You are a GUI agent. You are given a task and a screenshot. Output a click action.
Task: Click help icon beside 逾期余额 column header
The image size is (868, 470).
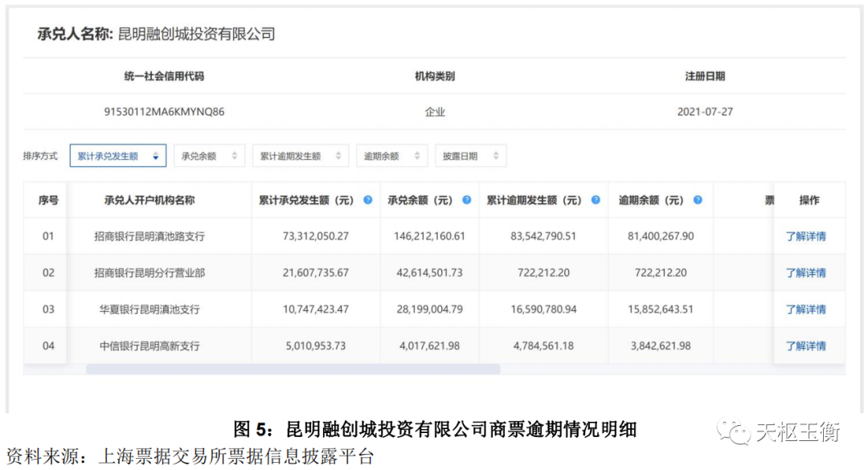click(x=698, y=200)
